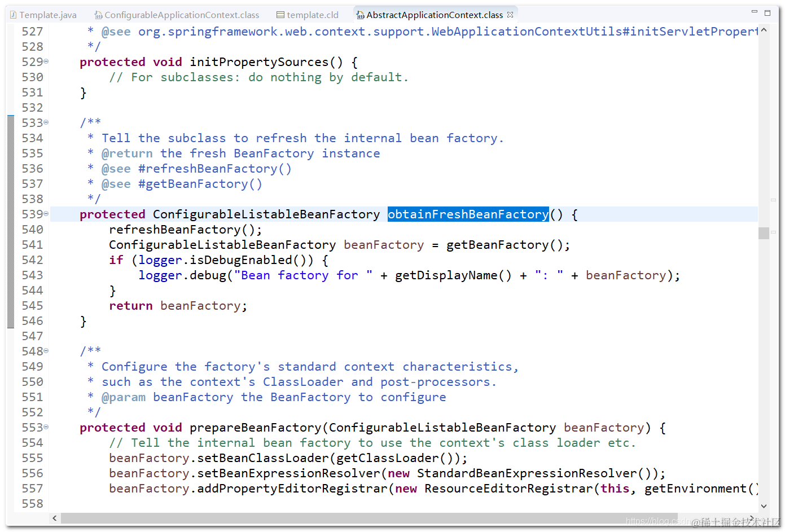Image resolution: width=785 pixels, height=532 pixels.
Task: Click addPropertyEditorRegistrar on line 557
Action: point(292,489)
